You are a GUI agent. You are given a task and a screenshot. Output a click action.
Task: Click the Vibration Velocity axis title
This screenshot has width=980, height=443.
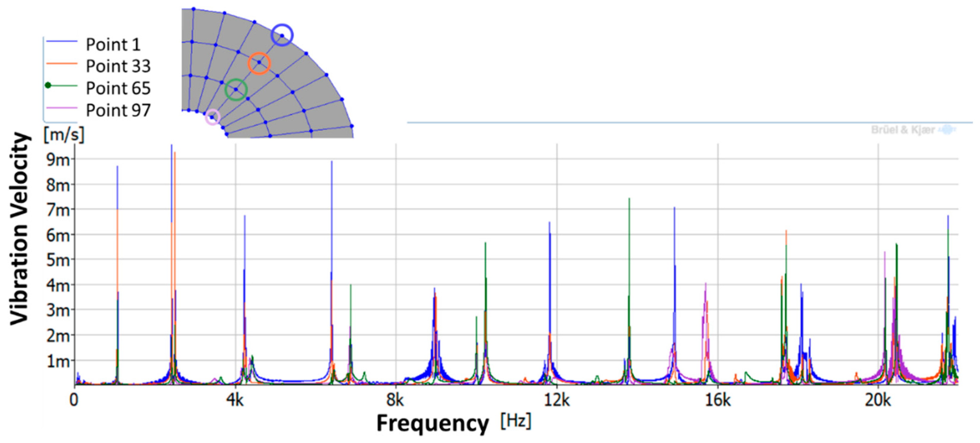click(x=20, y=228)
